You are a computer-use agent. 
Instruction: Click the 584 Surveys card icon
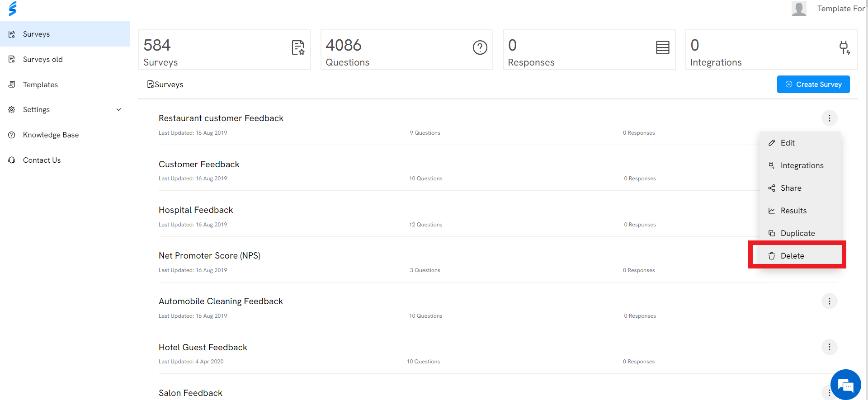tap(298, 47)
